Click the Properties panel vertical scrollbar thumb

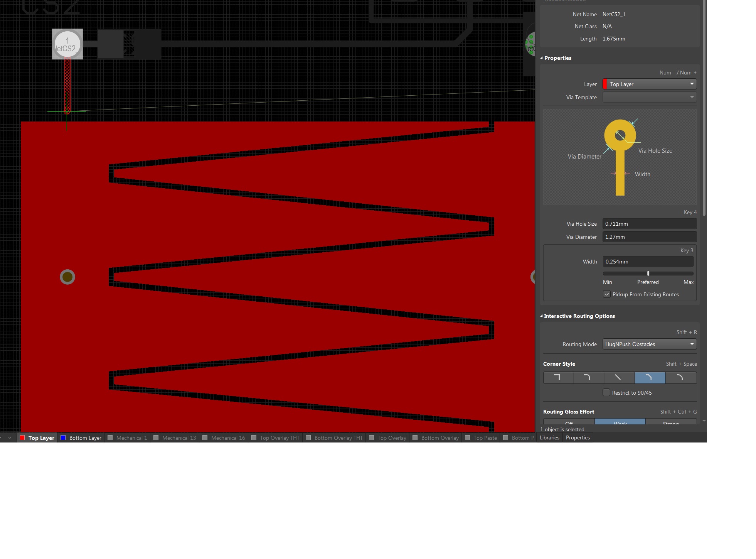[x=704, y=108]
